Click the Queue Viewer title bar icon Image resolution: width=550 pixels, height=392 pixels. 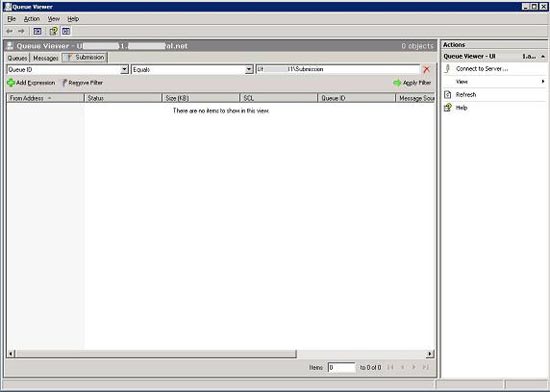(8, 6)
